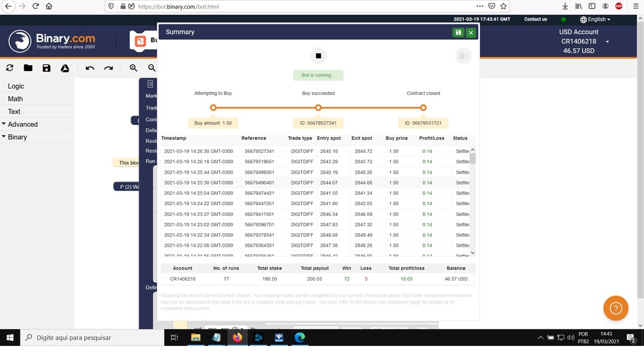
Task: Click the Timestamp column header
Action: pyautogui.click(x=173, y=138)
